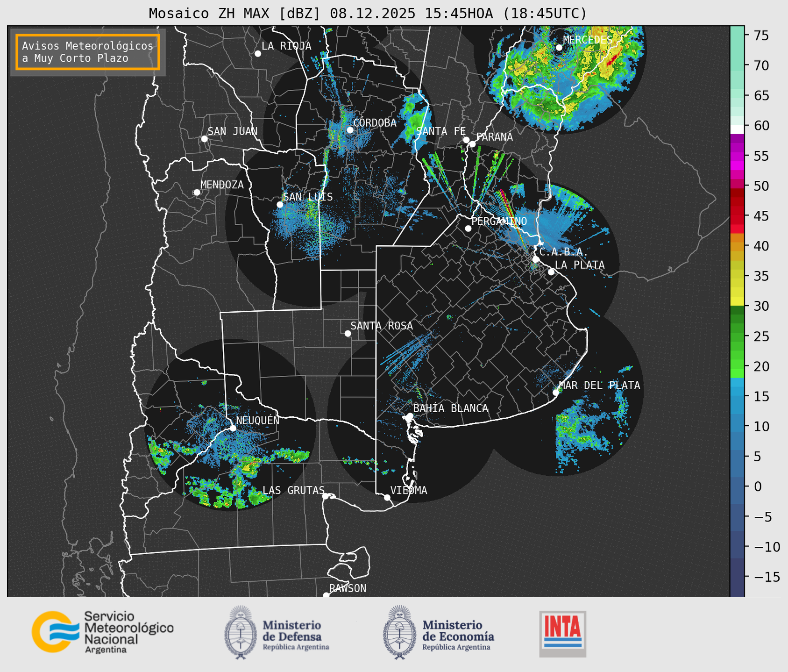
Task: Click the PERGAMINO label text
Action: click(x=499, y=221)
